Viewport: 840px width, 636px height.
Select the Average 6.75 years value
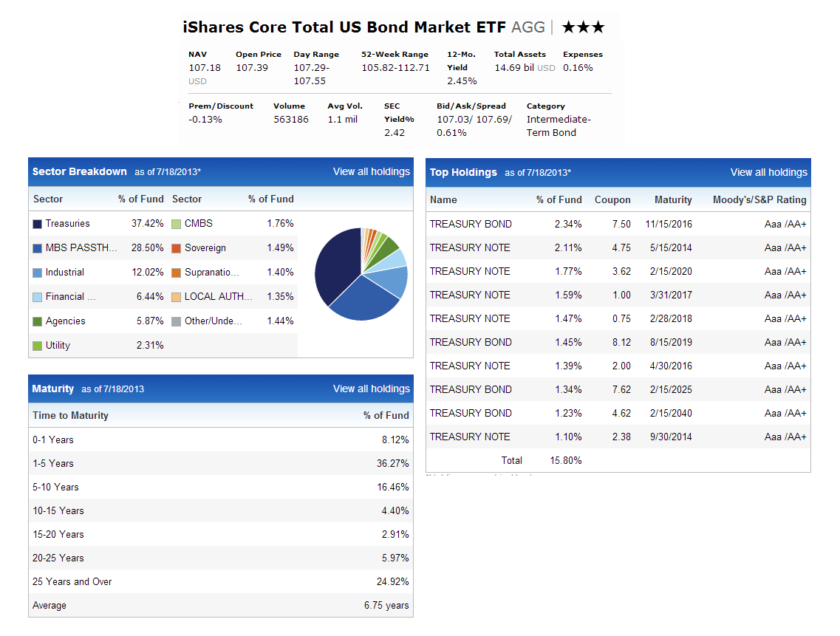pos(386,605)
